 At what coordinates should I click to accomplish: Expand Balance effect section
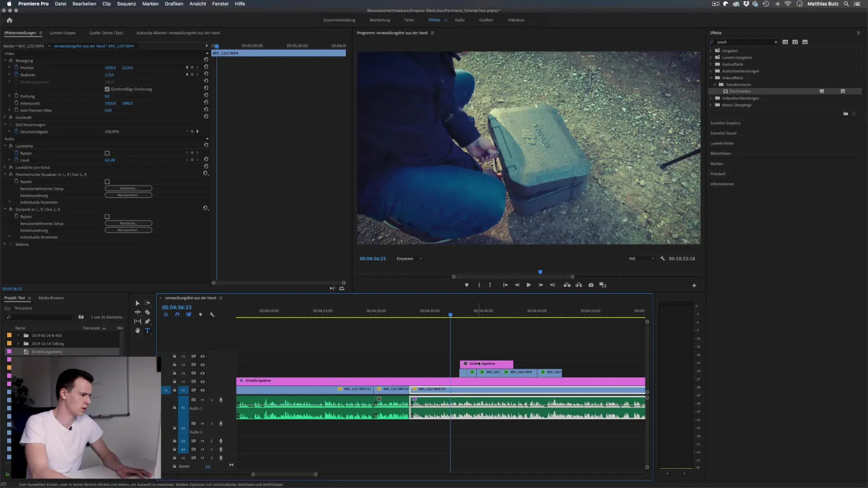point(5,244)
